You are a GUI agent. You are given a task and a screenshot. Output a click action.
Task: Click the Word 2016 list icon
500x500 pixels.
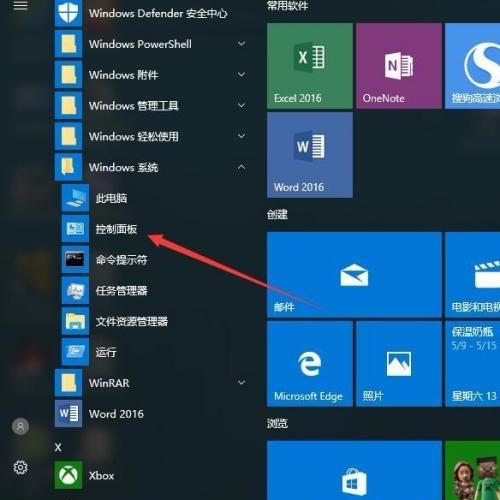tap(68, 414)
